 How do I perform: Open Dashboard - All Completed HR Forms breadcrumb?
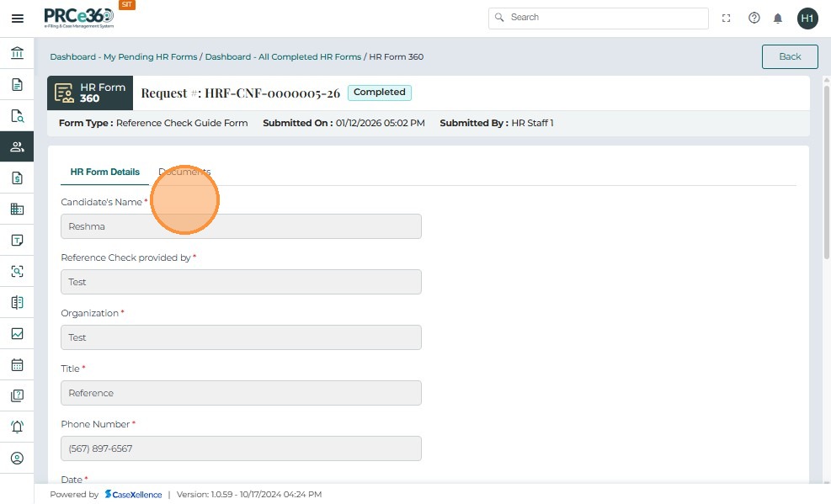click(283, 56)
